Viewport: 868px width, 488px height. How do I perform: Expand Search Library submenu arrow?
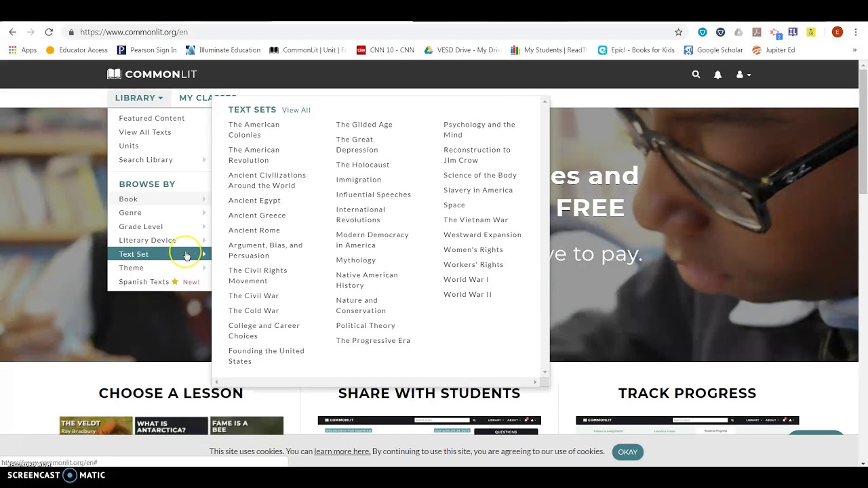click(204, 160)
